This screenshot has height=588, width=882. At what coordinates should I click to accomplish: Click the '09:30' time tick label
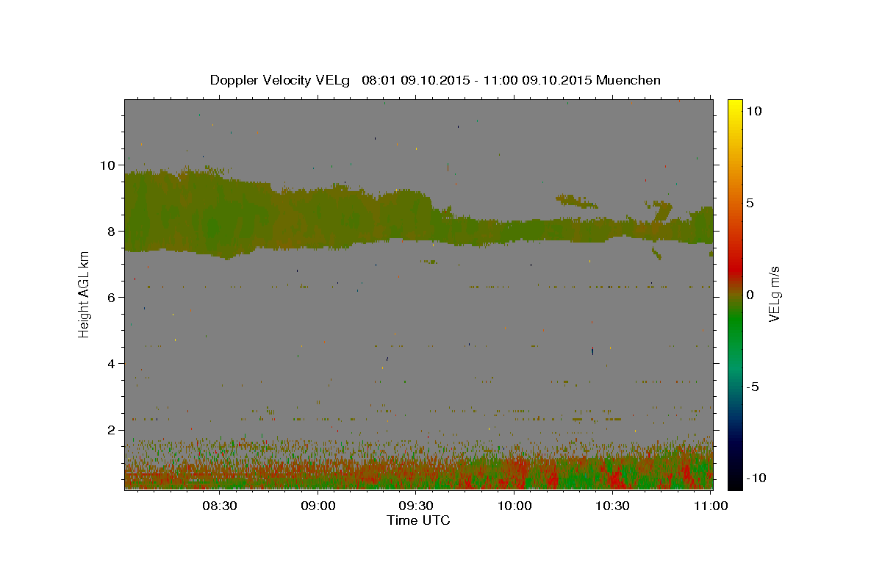pos(416,506)
